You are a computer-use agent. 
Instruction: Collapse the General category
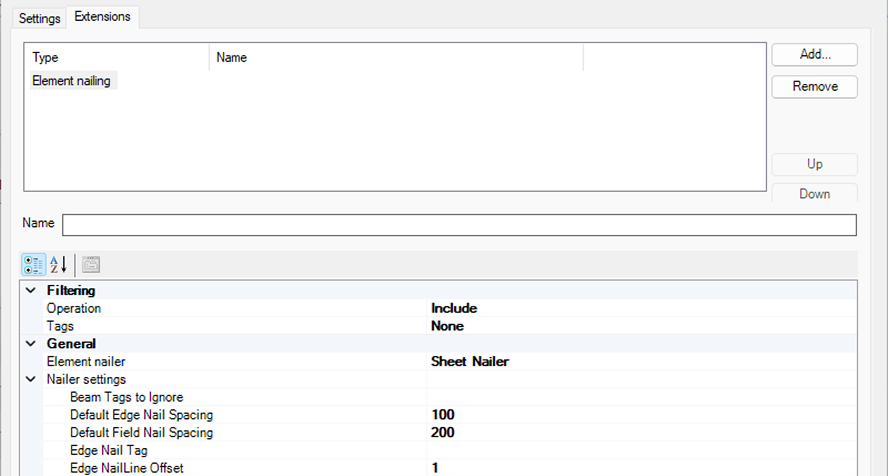click(31, 344)
